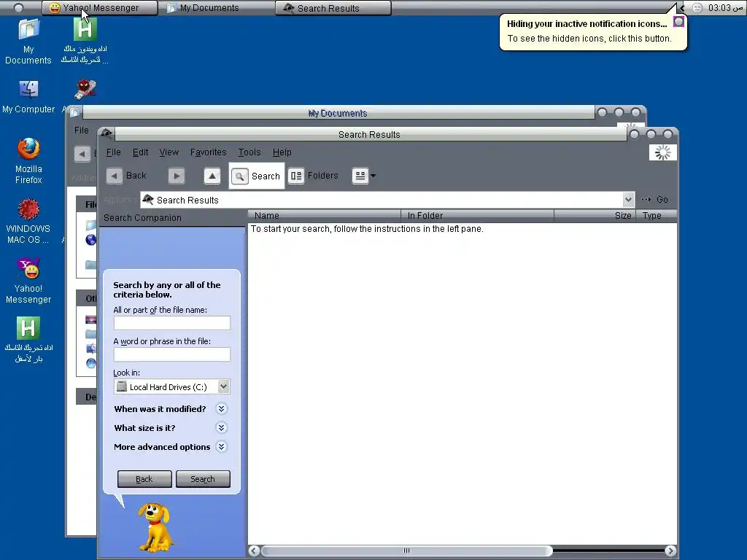The height and width of the screenshot is (560, 747).
Task: Click horizontal scrollbar right arrow
Action: 670,551
